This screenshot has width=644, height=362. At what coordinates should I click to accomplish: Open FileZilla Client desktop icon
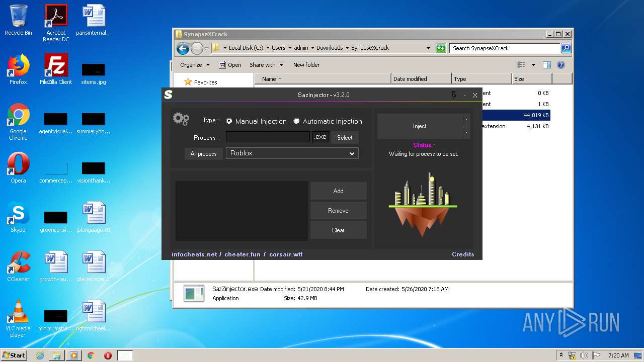click(x=56, y=69)
